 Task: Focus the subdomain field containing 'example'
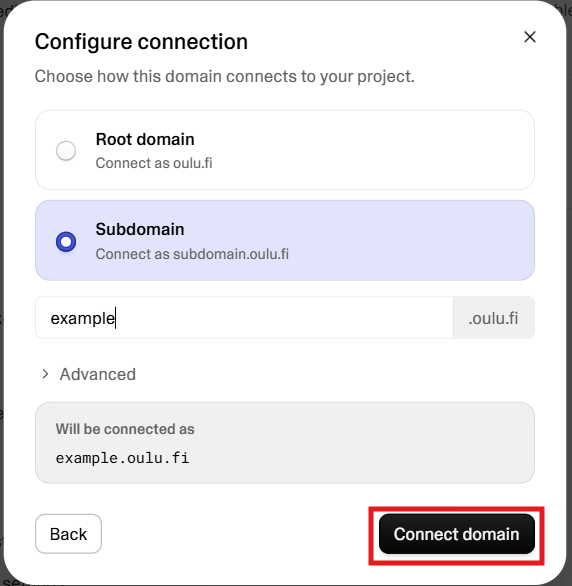point(244,318)
